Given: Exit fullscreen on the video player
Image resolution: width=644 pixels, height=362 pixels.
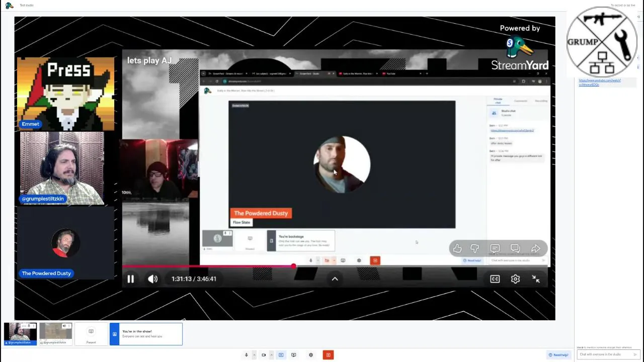Looking at the screenshot, I should coord(536,279).
